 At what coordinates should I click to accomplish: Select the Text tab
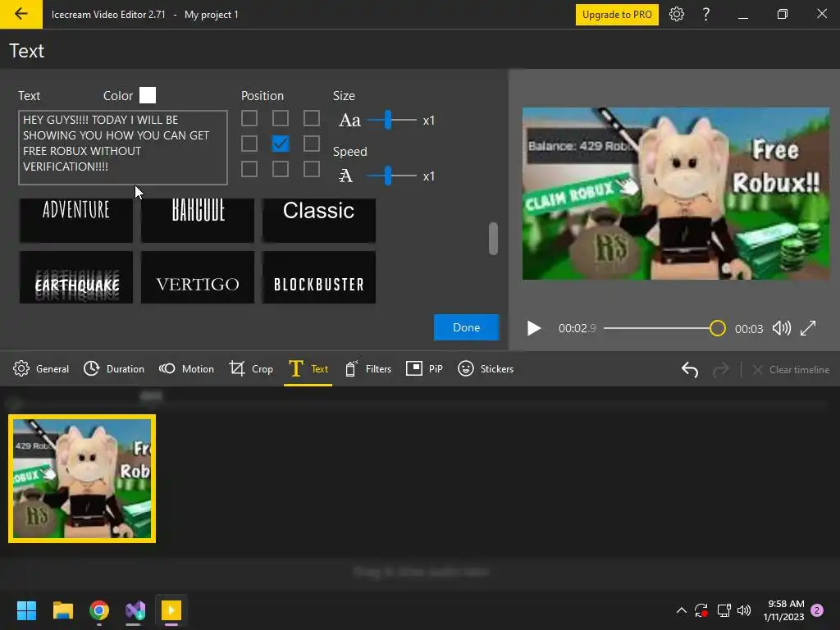(308, 368)
